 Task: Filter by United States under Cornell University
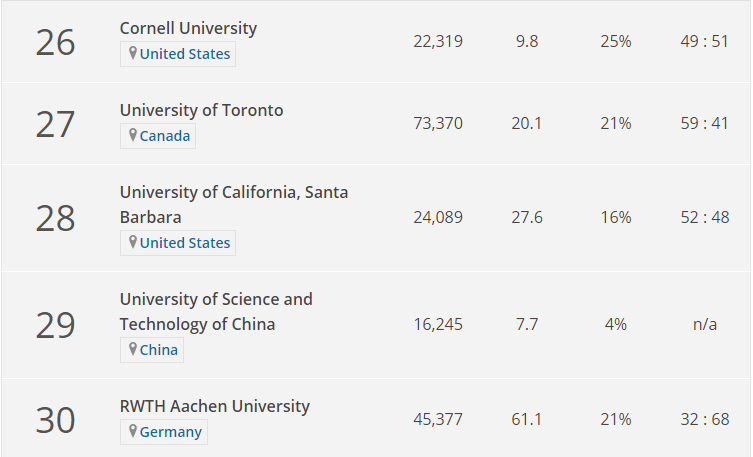pos(185,54)
